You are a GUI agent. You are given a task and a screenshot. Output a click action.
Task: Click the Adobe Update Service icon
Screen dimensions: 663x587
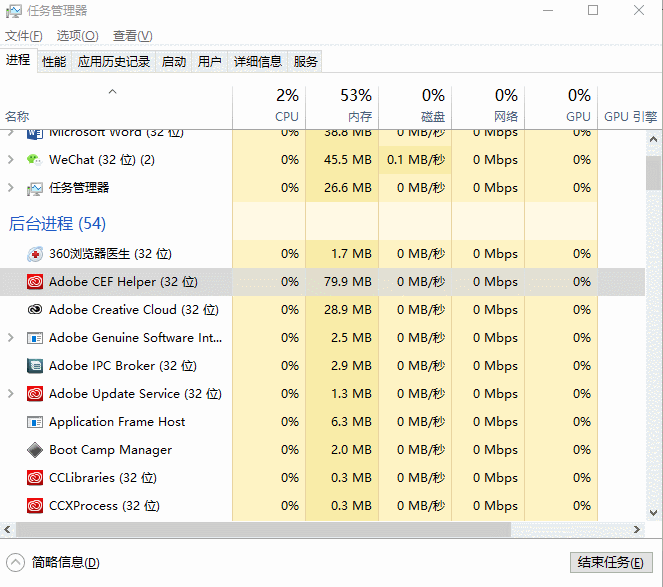35,394
